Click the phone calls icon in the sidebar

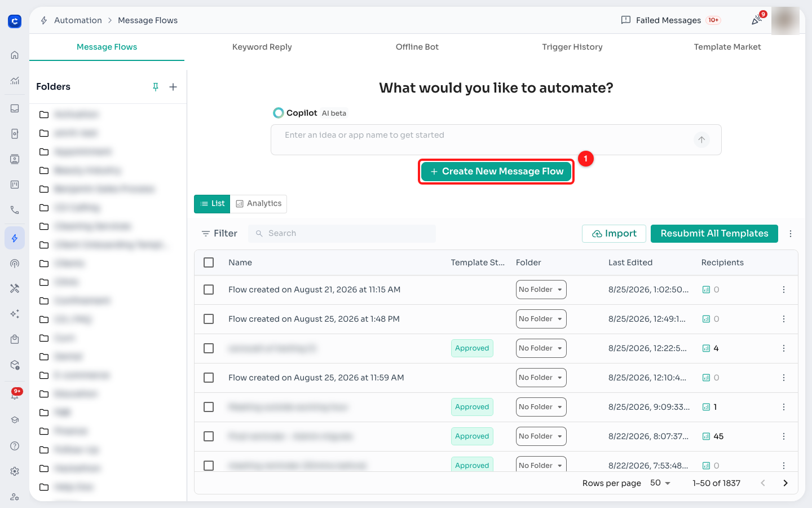[x=15, y=210]
